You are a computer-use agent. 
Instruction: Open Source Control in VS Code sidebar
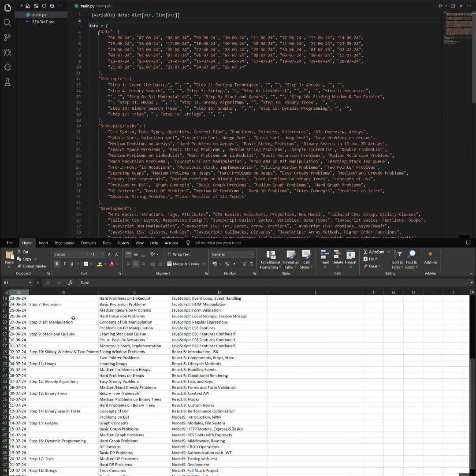click(x=7, y=37)
